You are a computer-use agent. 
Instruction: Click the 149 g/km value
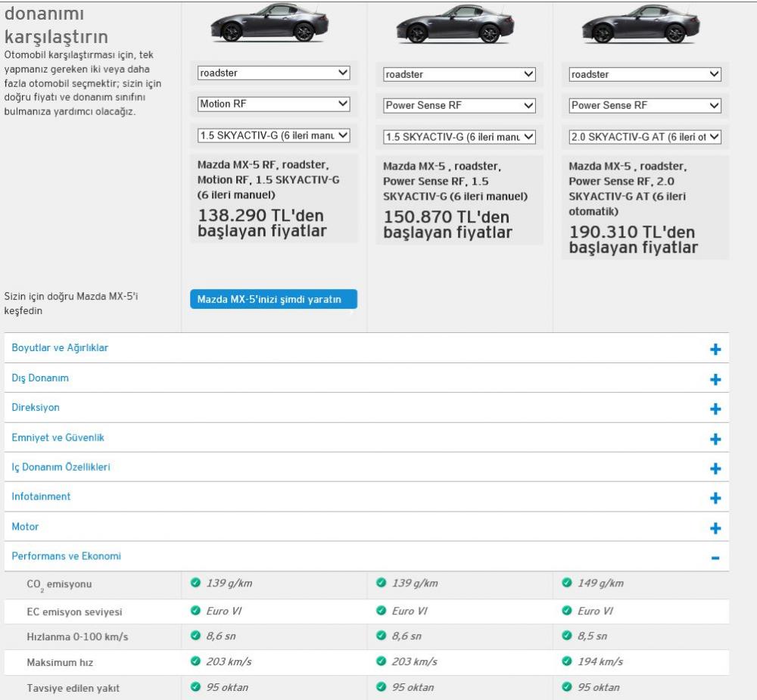[600, 583]
